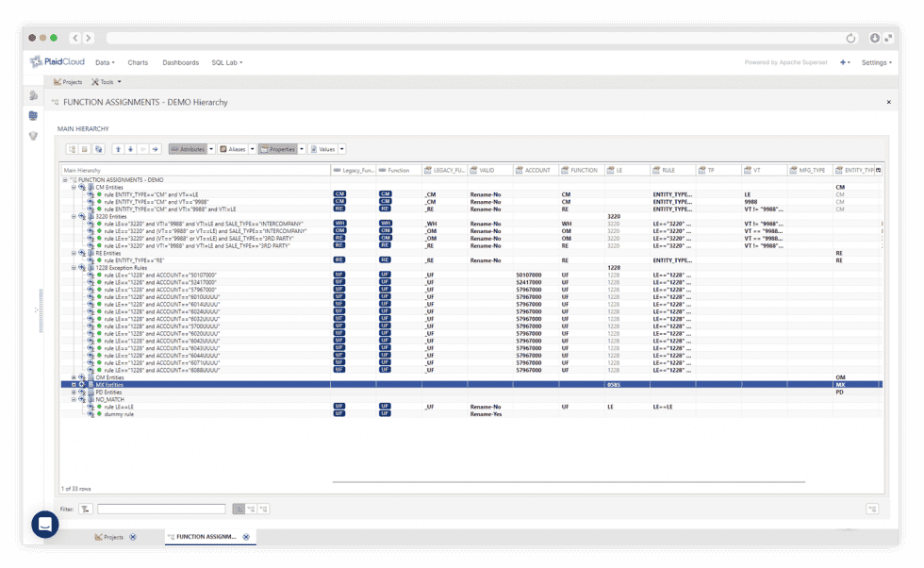Open the Settings menu
924x568 pixels.
coord(876,62)
